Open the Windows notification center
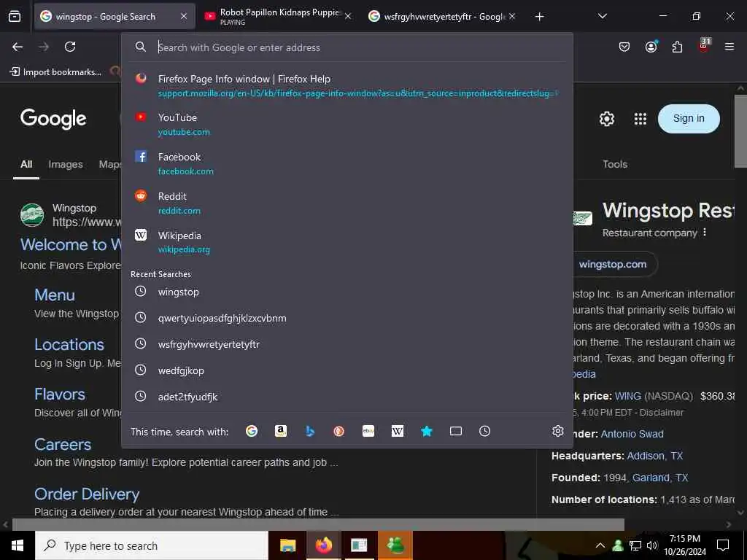Screen dimensions: 747x560 (x=723, y=545)
